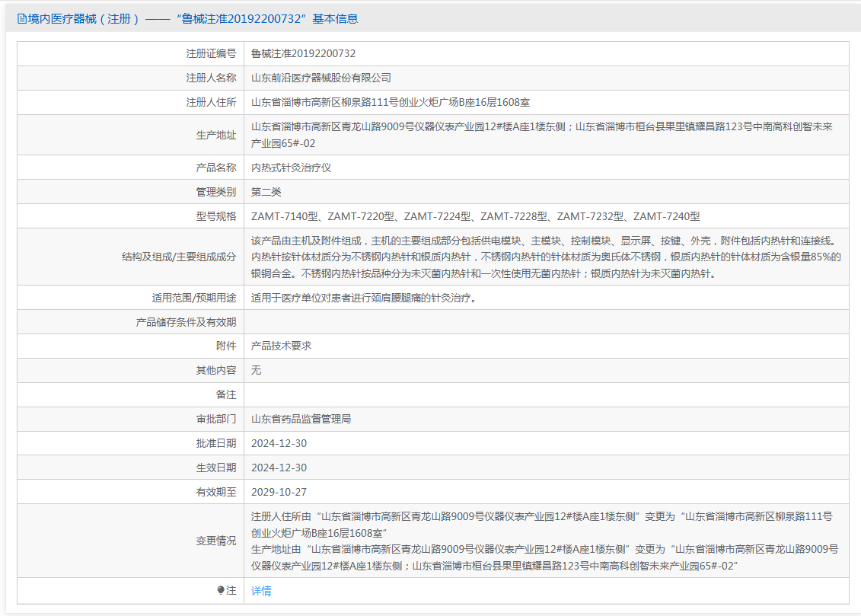Click the registrant name 山东前沿医疗器械股份有限公司
This screenshot has width=861, height=616.
320,78
